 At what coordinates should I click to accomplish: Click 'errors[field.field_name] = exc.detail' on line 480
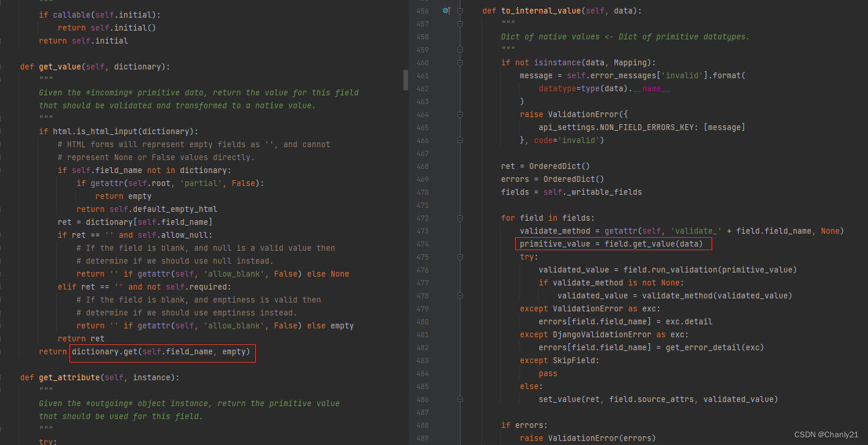click(x=626, y=321)
